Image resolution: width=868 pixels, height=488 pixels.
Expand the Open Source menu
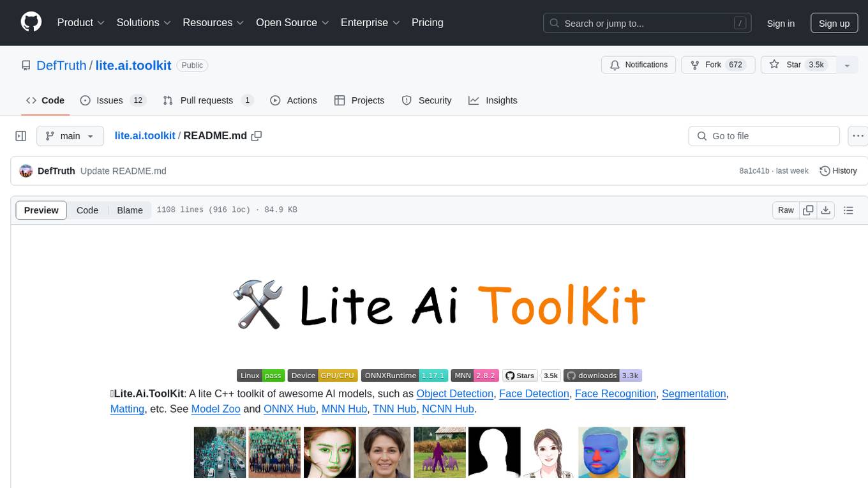(292, 22)
